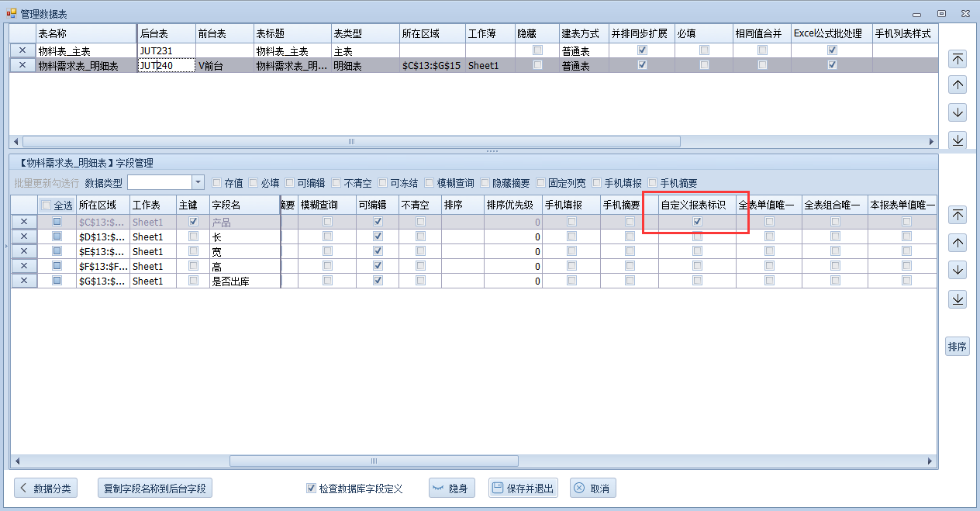Click the X icon for the 宽 field row

pyautogui.click(x=24, y=251)
